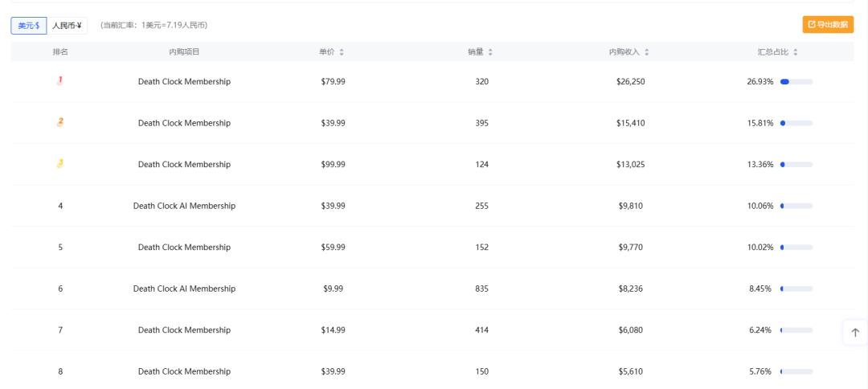This screenshot has height=389, width=868.
Task: Sort table by 销量 column arrows
Action: click(x=489, y=52)
